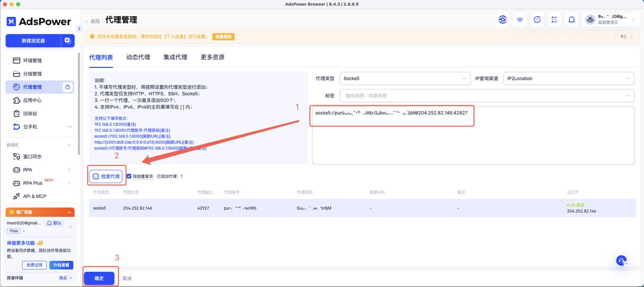Click 设置密码 button in banner
Image resolution: width=644 pixels, height=287 pixels.
point(223,37)
